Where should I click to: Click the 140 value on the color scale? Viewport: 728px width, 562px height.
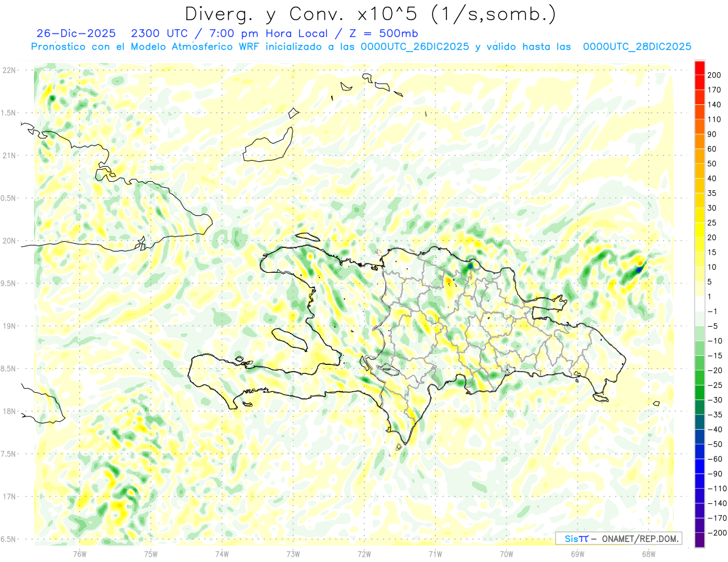point(714,105)
